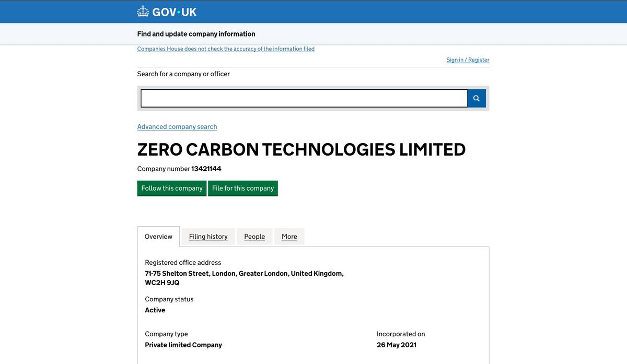Click the File for this company button
The image size is (627, 364).
click(x=242, y=188)
